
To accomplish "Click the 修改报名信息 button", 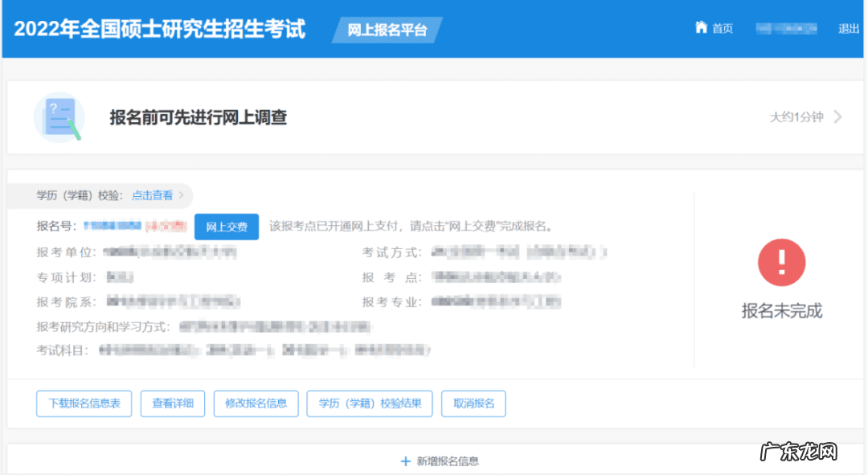I will point(256,403).
